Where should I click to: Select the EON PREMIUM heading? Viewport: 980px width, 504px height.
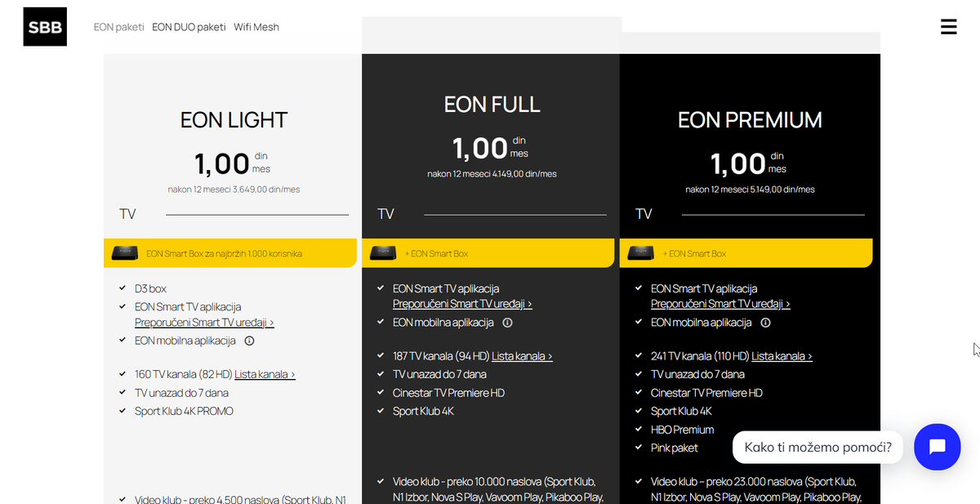pyautogui.click(x=750, y=120)
